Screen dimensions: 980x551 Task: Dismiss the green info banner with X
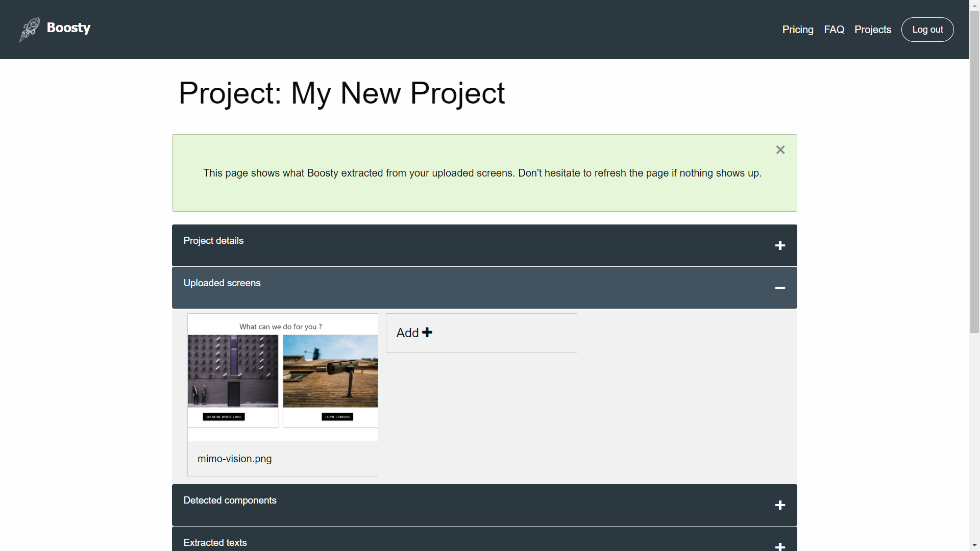click(780, 150)
